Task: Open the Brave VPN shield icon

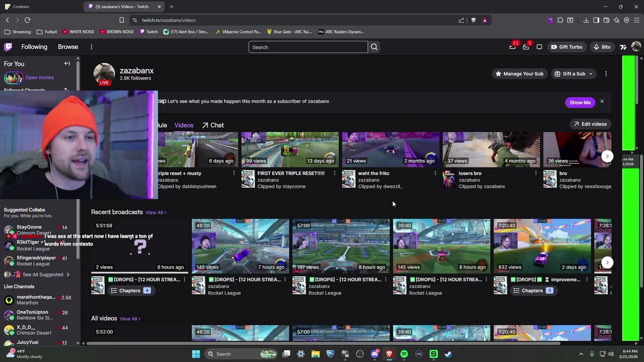Action: (626, 20)
